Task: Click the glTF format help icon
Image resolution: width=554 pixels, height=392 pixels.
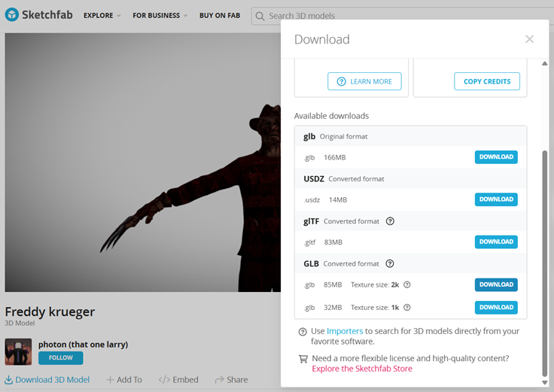Action: [x=390, y=221]
